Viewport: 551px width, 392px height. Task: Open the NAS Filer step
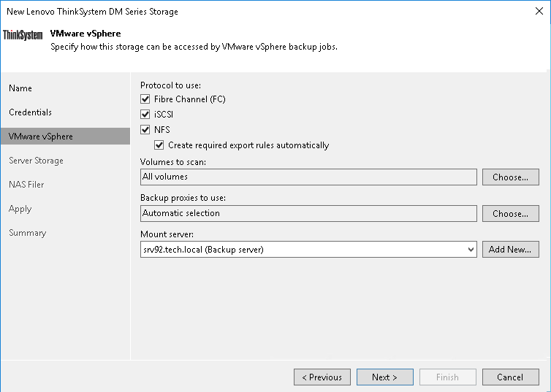pos(26,185)
